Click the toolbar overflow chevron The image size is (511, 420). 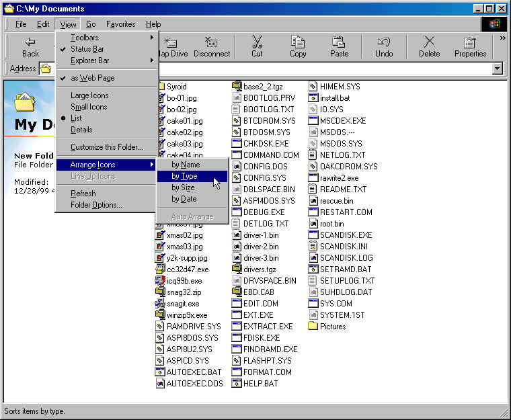(502, 38)
